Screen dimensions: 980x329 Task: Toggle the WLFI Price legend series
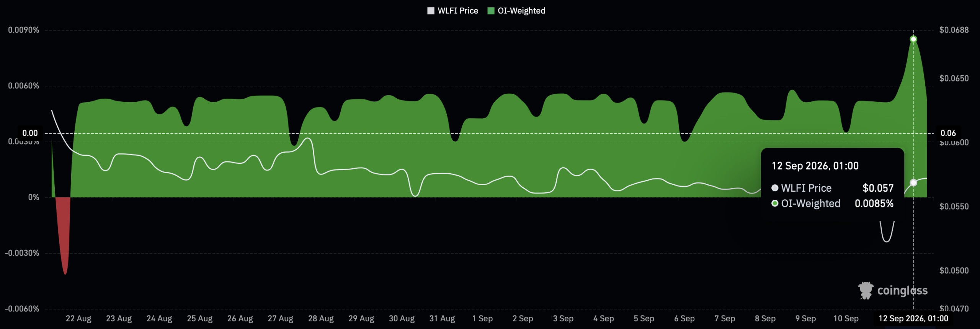[452, 11]
